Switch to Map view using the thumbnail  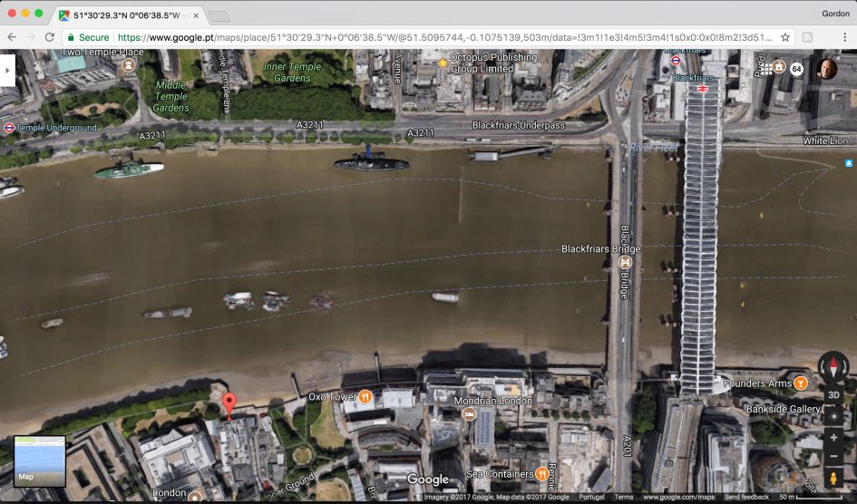(39, 460)
